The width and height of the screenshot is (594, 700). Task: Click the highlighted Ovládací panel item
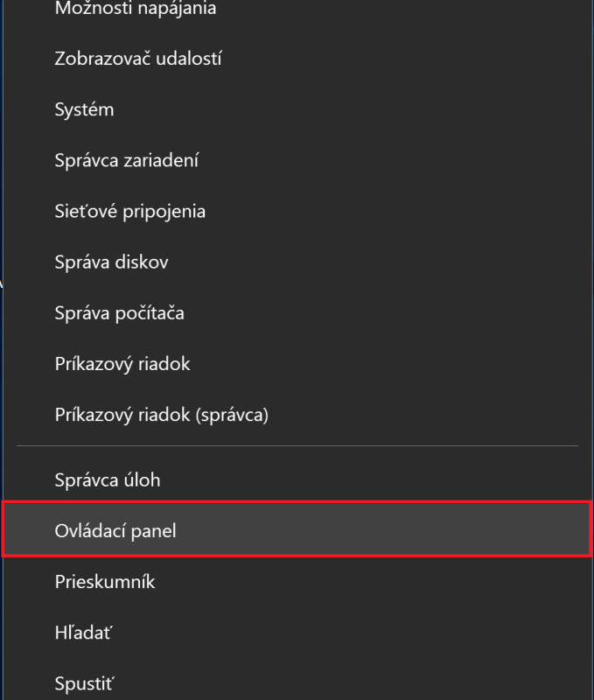pyautogui.click(x=115, y=531)
